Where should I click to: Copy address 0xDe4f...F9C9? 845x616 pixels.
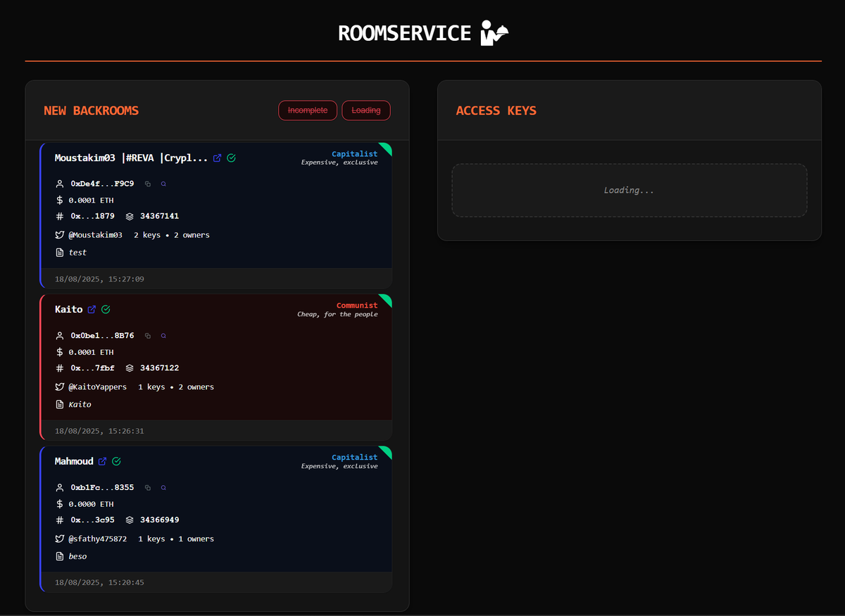148,184
